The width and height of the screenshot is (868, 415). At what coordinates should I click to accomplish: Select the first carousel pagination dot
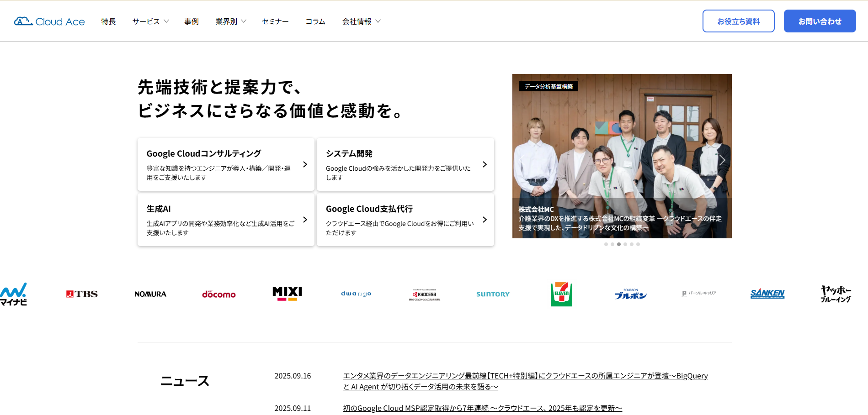606,244
